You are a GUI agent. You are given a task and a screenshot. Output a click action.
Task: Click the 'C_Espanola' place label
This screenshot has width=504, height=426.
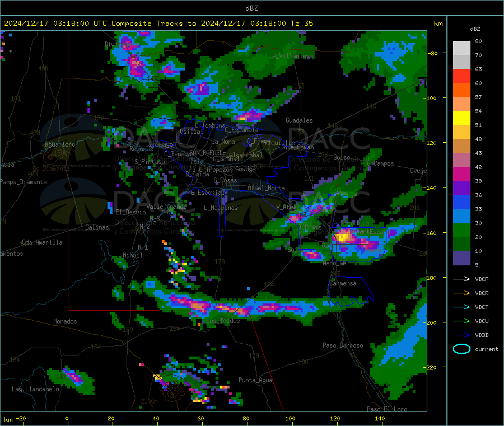pyautogui.click(x=241, y=130)
